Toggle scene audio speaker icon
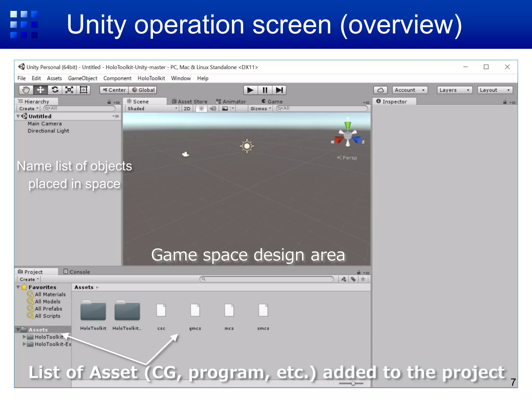This screenshot has height=399, width=532. [x=213, y=109]
